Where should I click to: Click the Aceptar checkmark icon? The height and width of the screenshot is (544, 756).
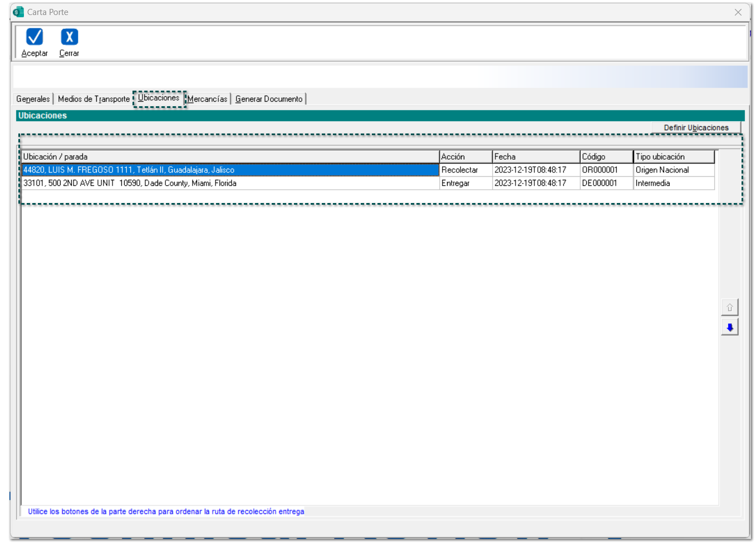pos(35,37)
